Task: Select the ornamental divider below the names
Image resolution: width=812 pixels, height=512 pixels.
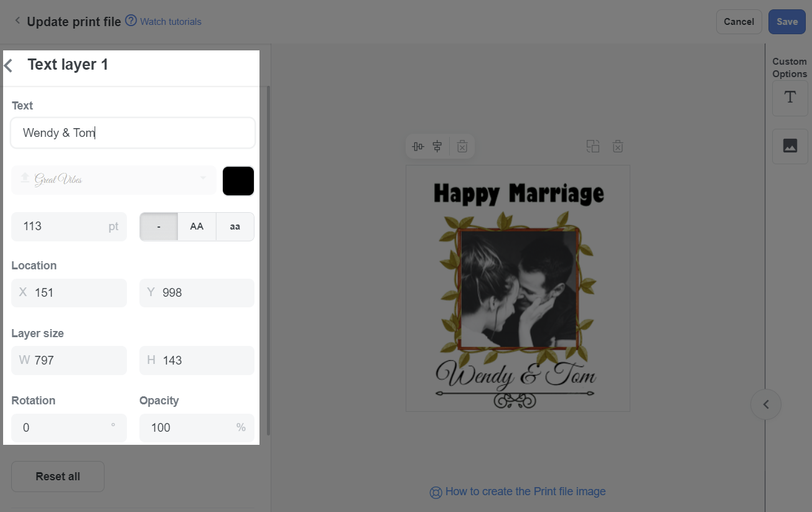Action: [515, 398]
